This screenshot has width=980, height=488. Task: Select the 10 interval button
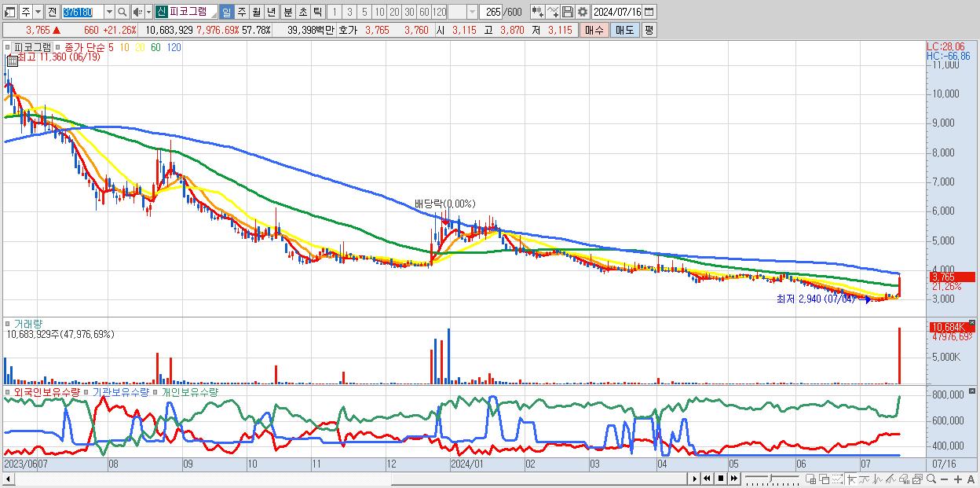pos(379,12)
